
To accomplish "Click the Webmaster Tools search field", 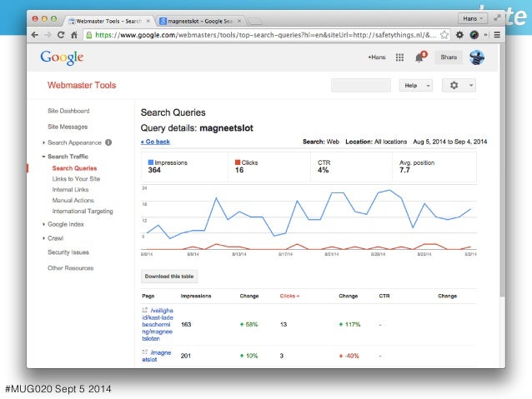I will point(361,86).
